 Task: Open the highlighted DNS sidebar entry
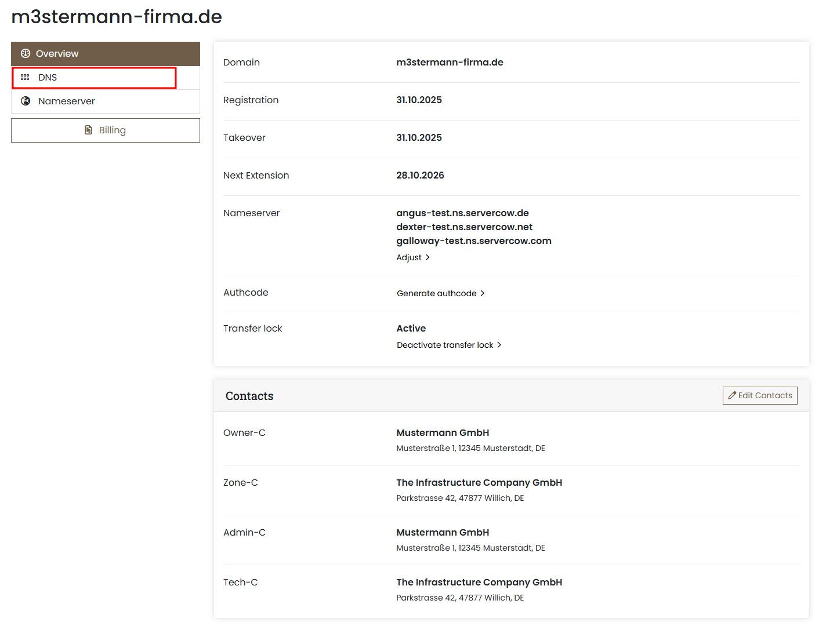tap(48, 77)
